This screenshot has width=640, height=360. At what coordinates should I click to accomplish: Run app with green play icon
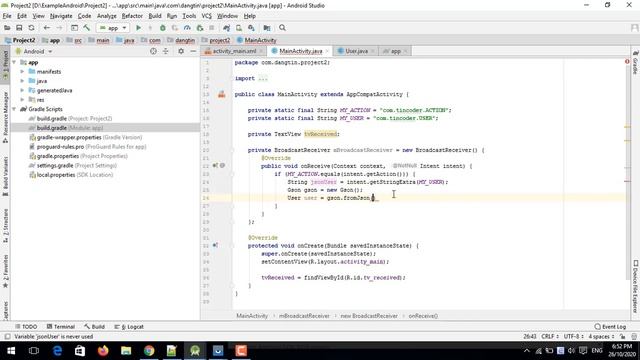click(x=138, y=28)
